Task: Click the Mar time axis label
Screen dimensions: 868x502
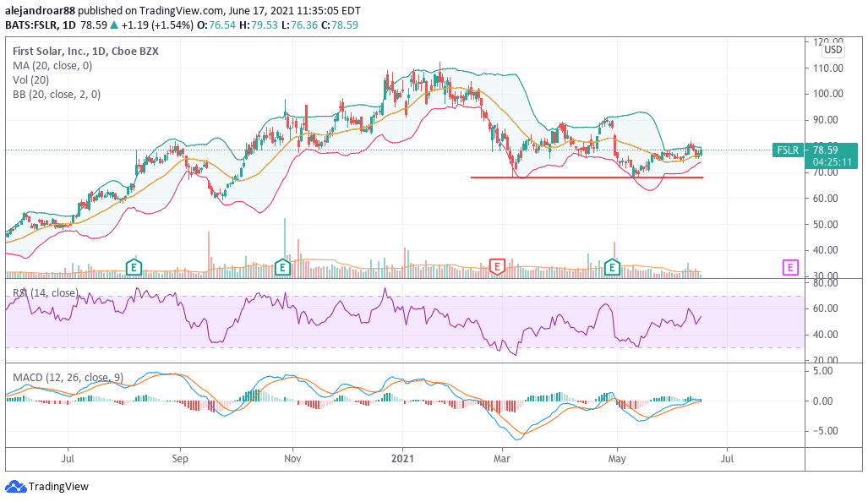Action: coord(501,459)
